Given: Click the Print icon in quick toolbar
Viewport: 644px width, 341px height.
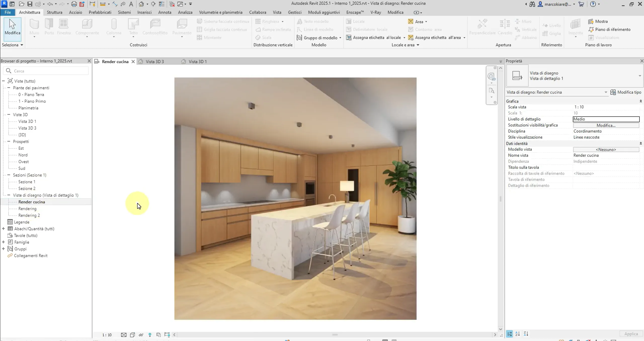Looking at the screenshot, I should tap(74, 4).
